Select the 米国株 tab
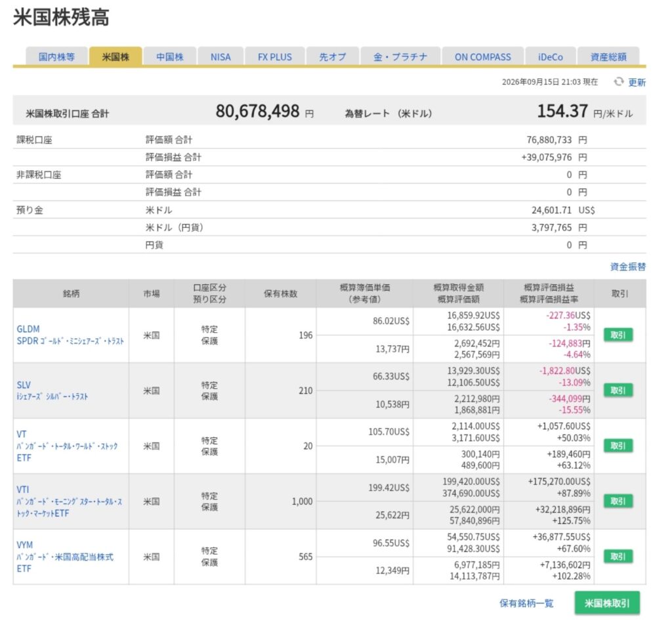Image resolution: width=672 pixels, height=621 pixels. (x=115, y=56)
